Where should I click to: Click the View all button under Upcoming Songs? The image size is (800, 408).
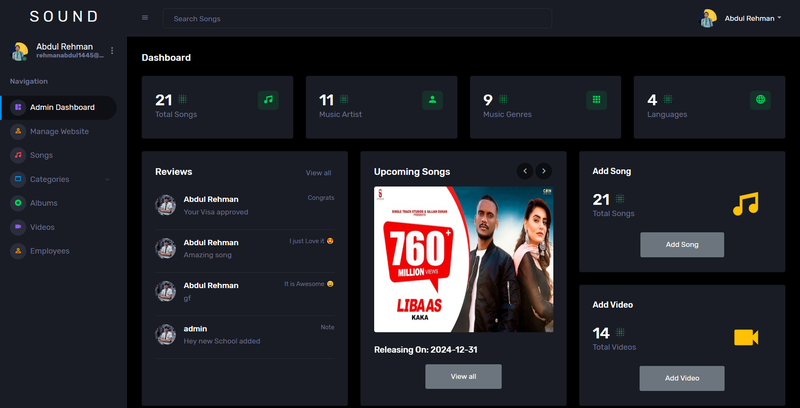point(463,376)
